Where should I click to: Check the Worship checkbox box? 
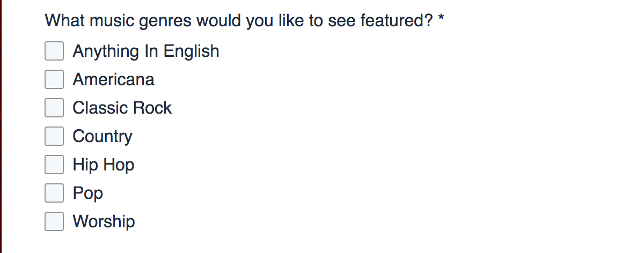coord(54,221)
